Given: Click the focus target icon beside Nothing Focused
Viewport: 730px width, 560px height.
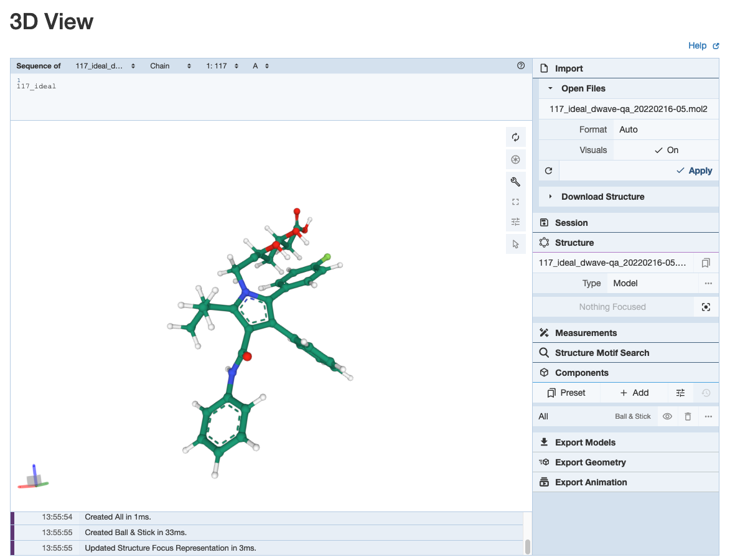Looking at the screenshot, I should pos(706,307).
